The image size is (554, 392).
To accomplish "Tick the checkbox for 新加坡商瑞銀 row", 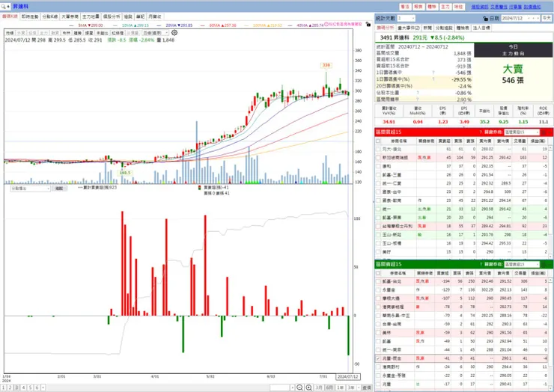I will [x=378, y=158].
